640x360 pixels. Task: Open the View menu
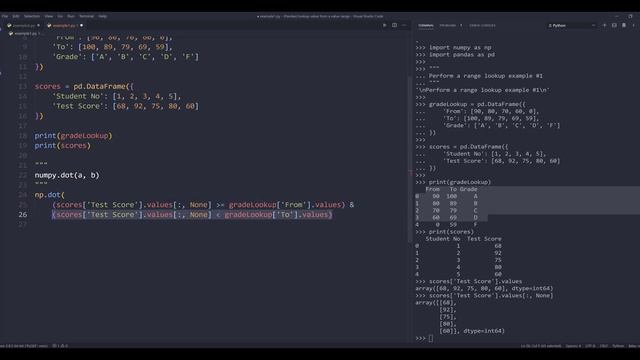(49, 16)
